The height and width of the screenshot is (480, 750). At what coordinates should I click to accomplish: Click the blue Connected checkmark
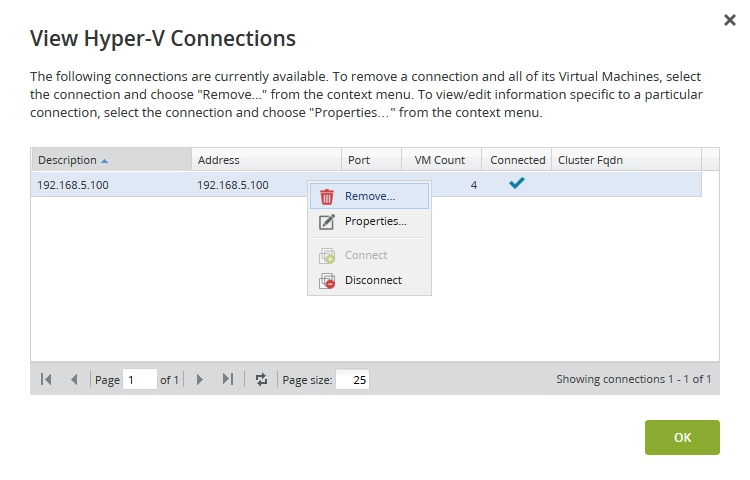click(x=517, y=183)
